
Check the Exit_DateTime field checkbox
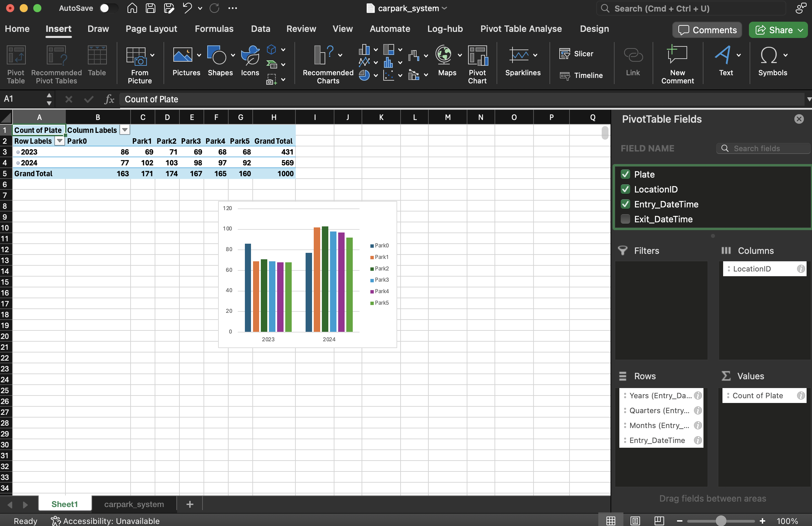point(625,219)
